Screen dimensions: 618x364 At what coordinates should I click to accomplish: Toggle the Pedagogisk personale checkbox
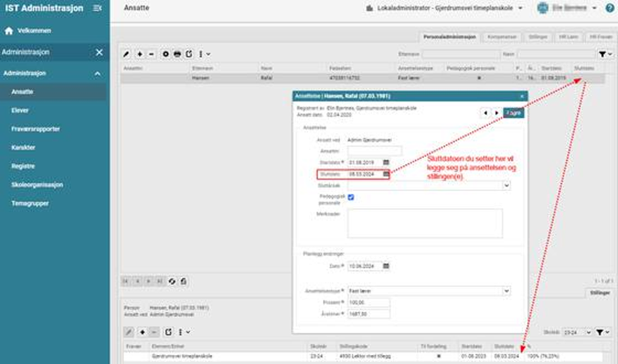[x=351, y=198]
